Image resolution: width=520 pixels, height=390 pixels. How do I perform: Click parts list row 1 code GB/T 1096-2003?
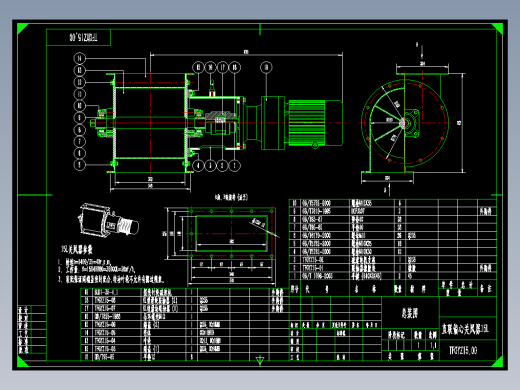coord(317,276)
